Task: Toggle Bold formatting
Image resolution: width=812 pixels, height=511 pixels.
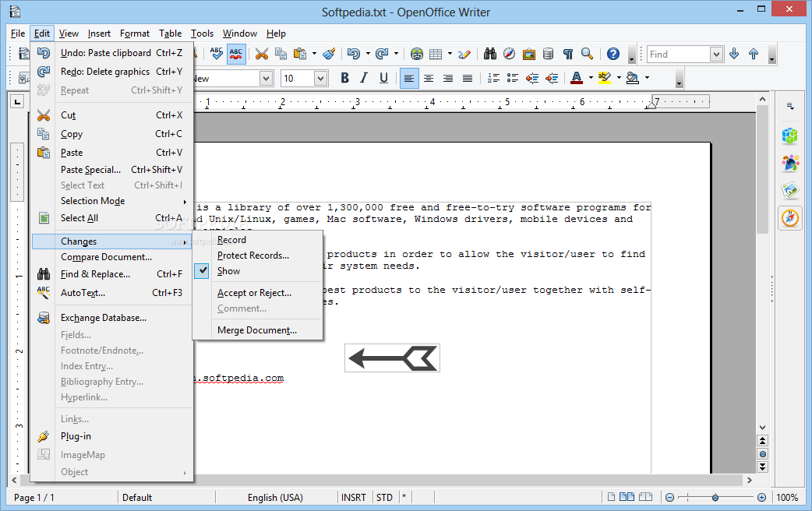Action: pos(345,78)
